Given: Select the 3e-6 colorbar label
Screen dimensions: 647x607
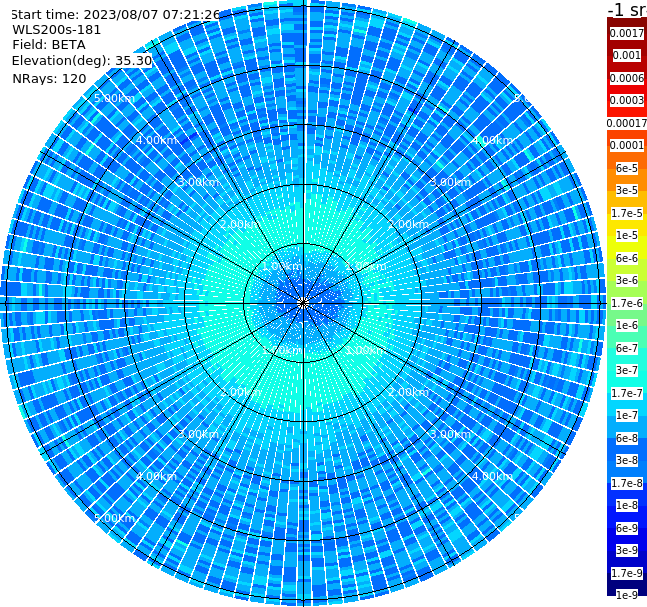Looking at the screenshot, I should 627,280.
